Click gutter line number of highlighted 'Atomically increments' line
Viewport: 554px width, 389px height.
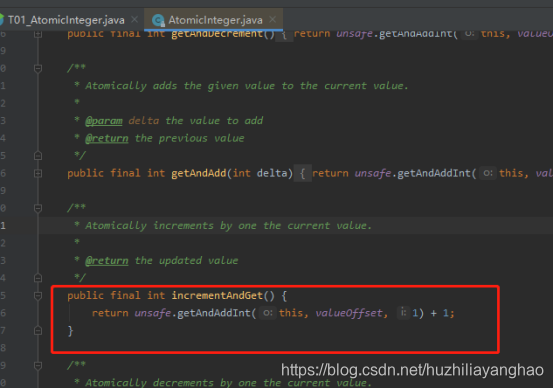3,226
